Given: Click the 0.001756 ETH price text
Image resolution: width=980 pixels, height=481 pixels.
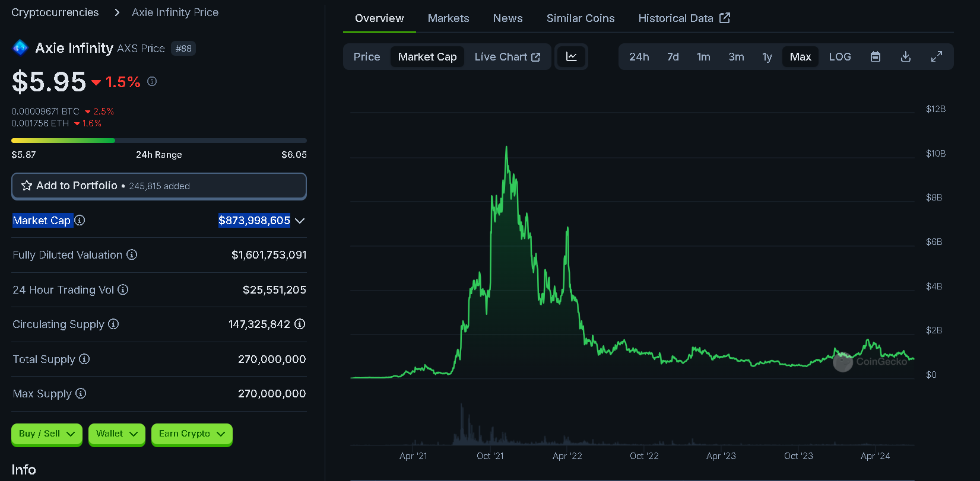Looking at the screenshot, I should click(x=40, y=123).
